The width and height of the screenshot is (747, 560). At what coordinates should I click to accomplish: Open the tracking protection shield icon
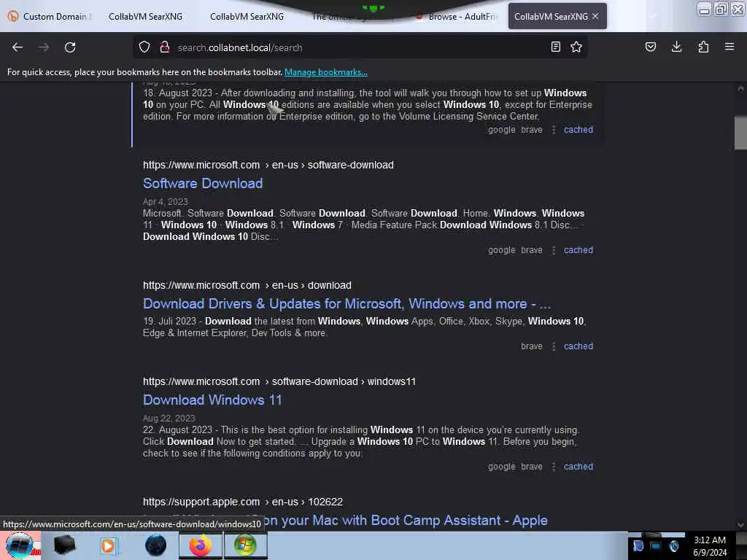tap(144, 47)
